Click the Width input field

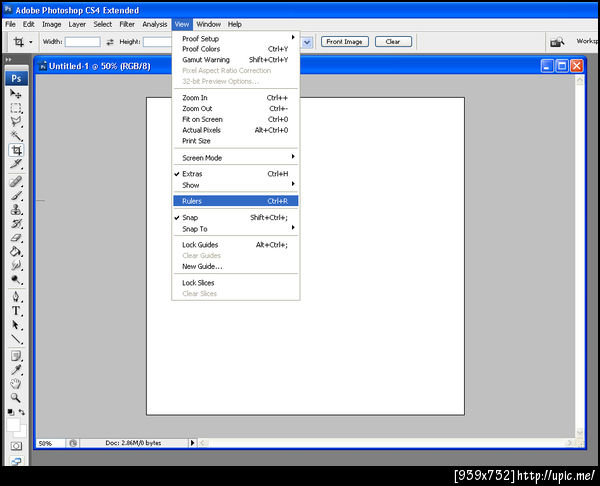click(83, 42)
